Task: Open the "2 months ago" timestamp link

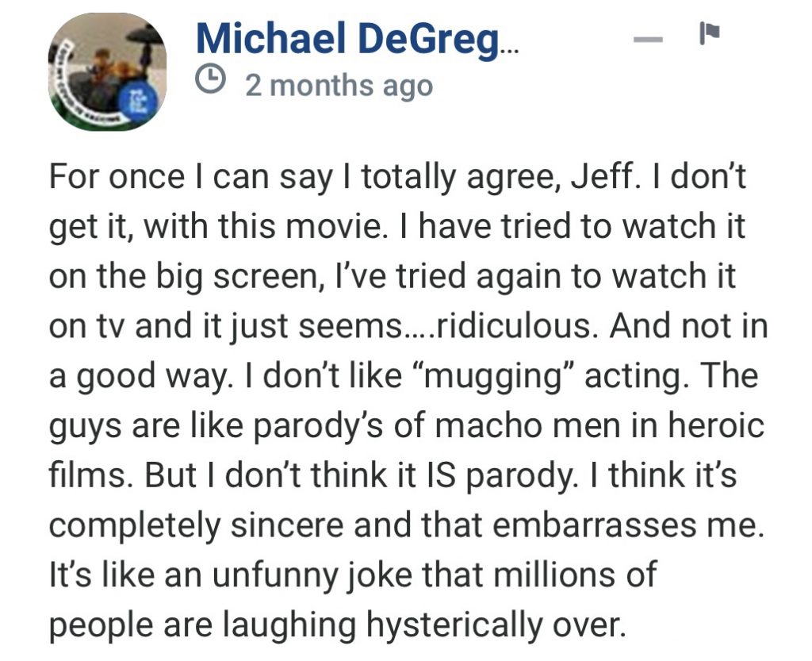Action: (339, 84)
